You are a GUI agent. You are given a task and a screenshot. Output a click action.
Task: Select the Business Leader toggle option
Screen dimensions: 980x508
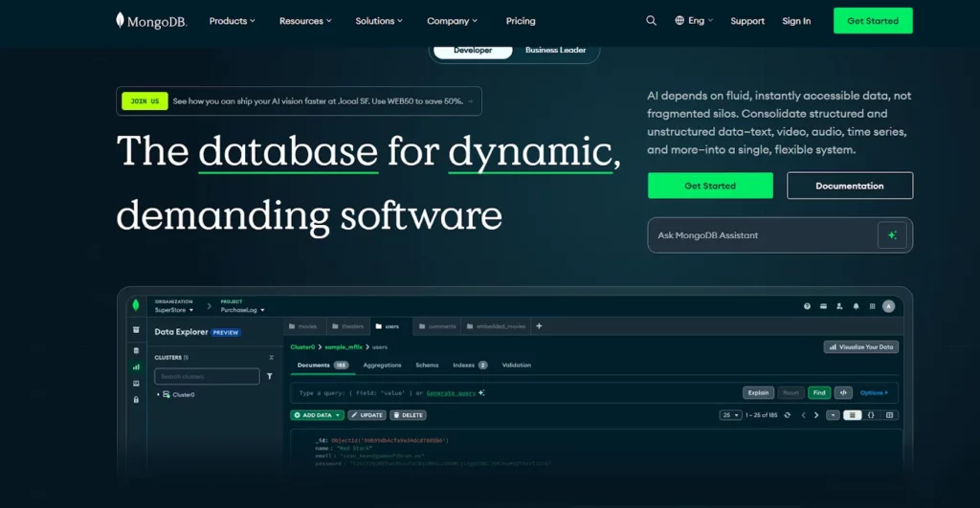click(x=556, y=50)
